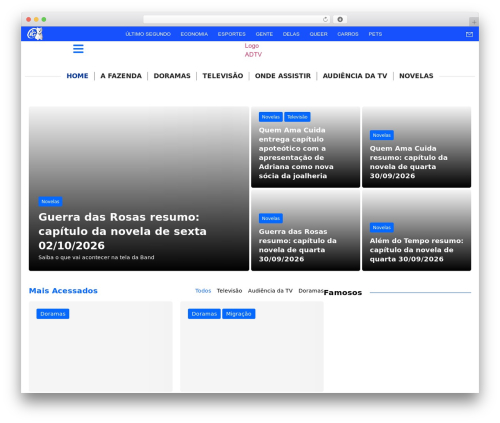The height and width of the screenshot is (423, 500).
Task: Open A Fazenda navigation item
Action: tap(121, 76)
